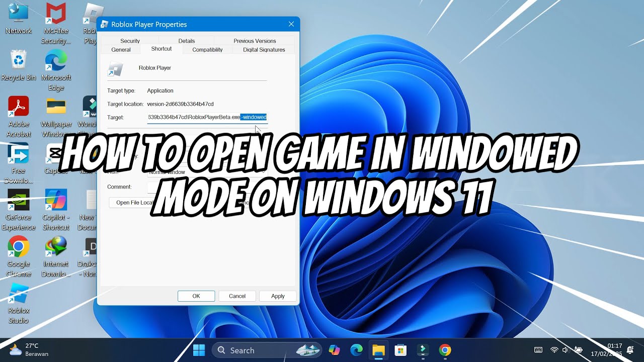644x362 pixels.
Task: Open McAfee Security desktop shortcut
Action: coord(56,24)
